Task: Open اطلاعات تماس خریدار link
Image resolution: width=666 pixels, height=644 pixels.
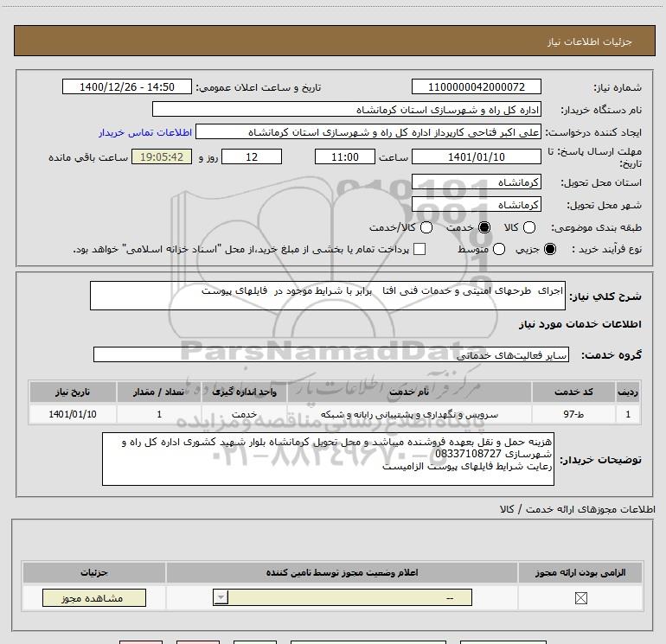Action: tap(145, 132)
